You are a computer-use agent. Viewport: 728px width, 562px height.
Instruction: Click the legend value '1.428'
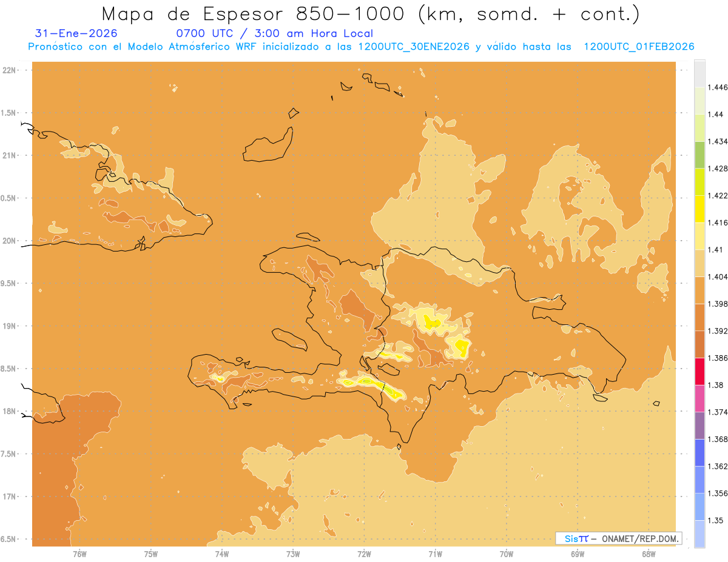[719, 169]
